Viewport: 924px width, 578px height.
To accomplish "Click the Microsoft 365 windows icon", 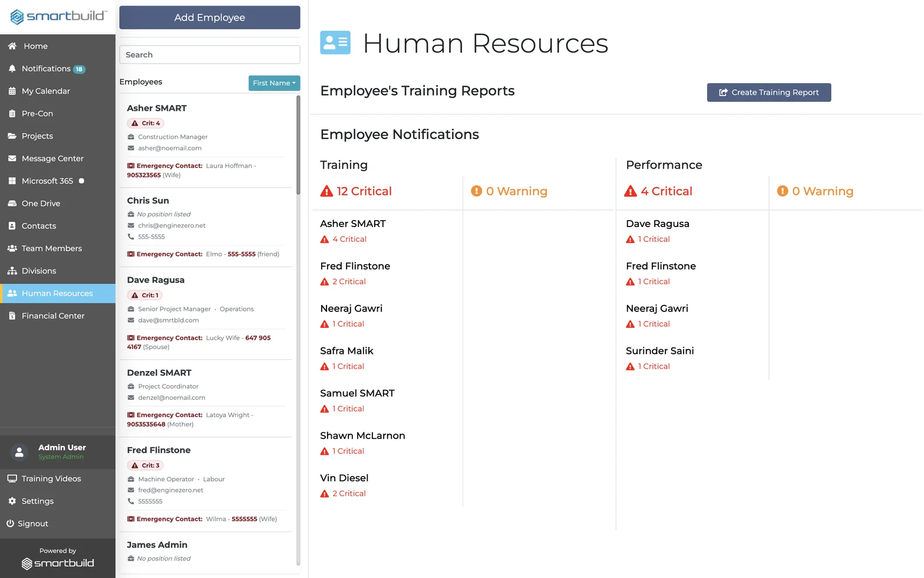I will 12,180.
